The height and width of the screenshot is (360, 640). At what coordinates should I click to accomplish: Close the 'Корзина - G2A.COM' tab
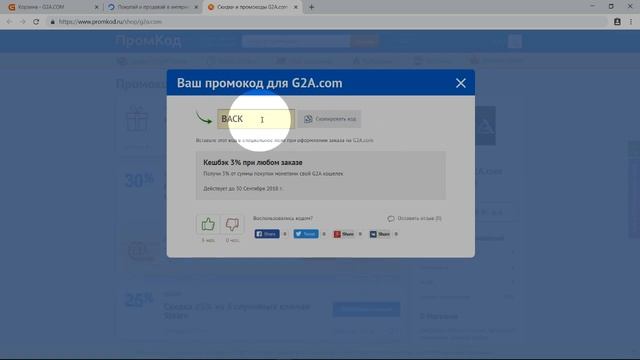coord(97,7)
